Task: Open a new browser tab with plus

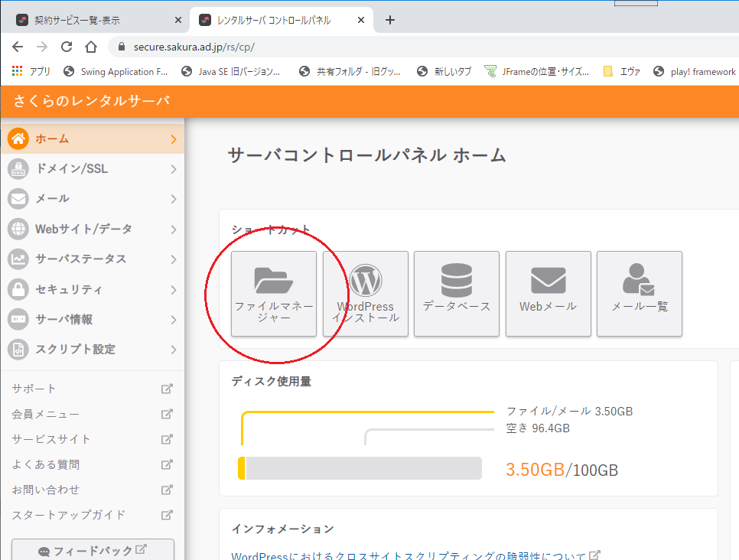Action: [x=389, y=20]
